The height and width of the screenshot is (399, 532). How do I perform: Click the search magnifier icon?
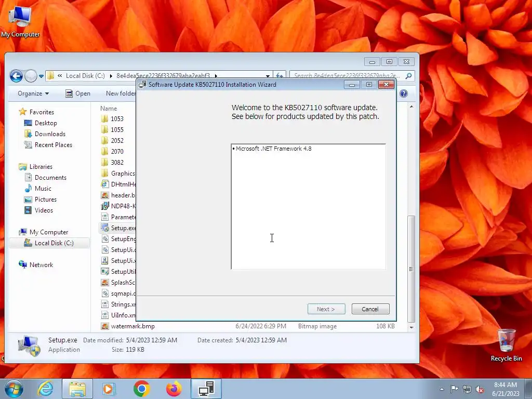(x=408, y=76)
